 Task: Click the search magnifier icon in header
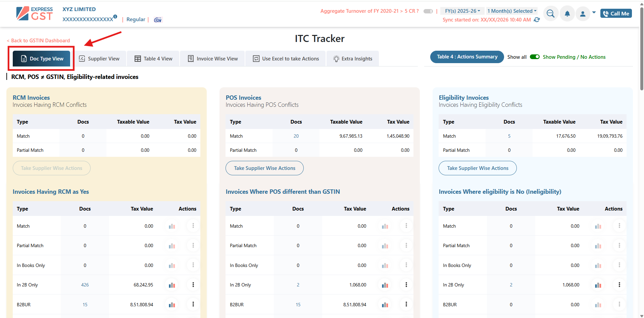point(550,13)
